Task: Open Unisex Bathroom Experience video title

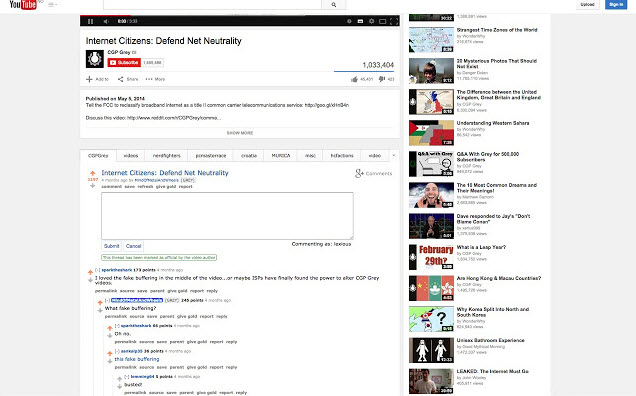Action: click(x=490, y=340)
